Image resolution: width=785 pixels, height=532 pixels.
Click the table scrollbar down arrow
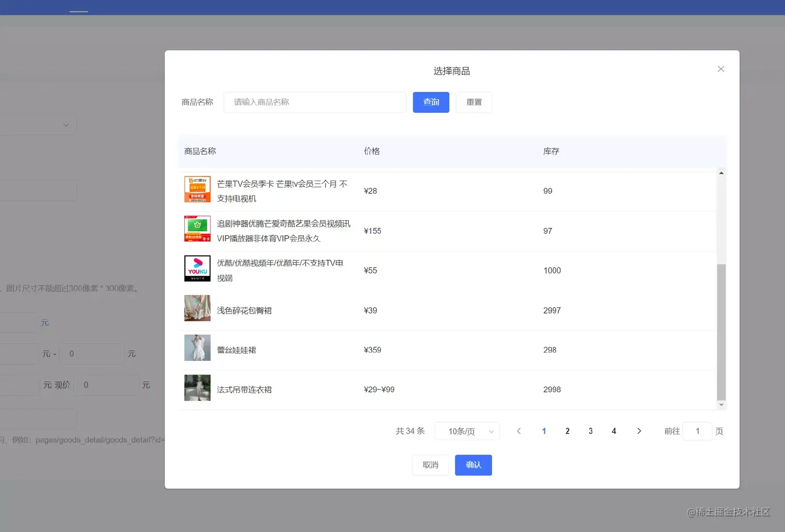click(x=721, y=405)
